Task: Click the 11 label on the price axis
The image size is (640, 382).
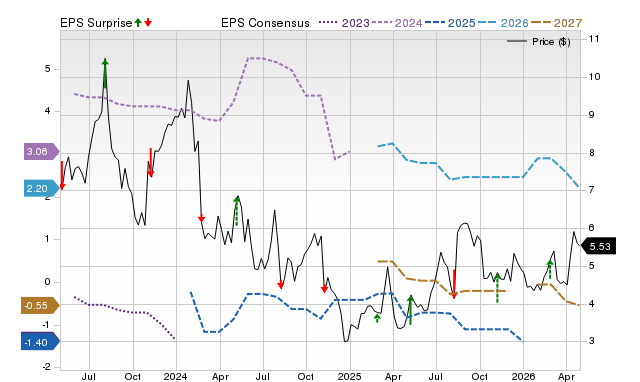Action: (594, 39)
